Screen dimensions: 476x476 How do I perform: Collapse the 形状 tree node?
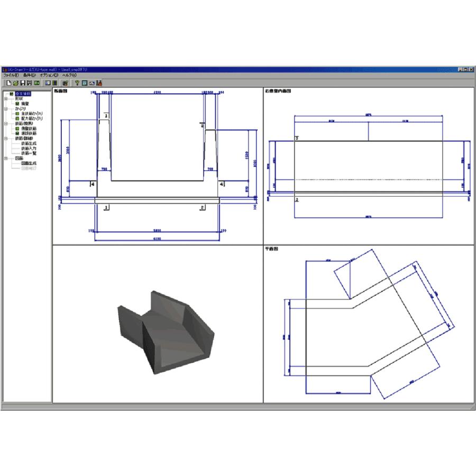coord(6,99)
